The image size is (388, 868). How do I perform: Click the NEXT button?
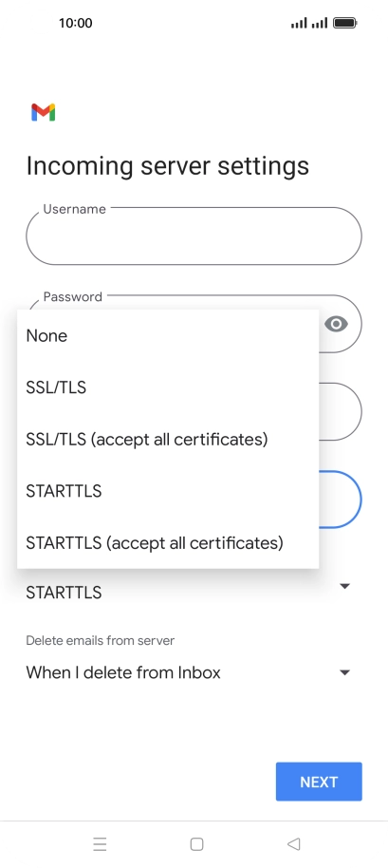319,782
